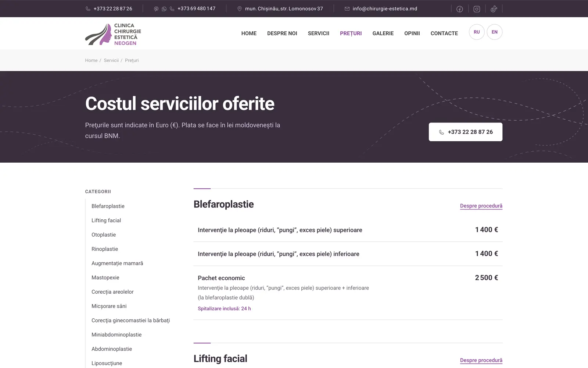Select Lifting facial category

click(x=106, y=220)
